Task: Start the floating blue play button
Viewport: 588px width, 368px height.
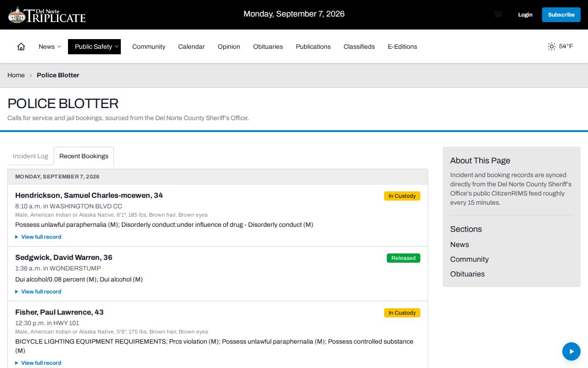Action: [x=571, y=351]
